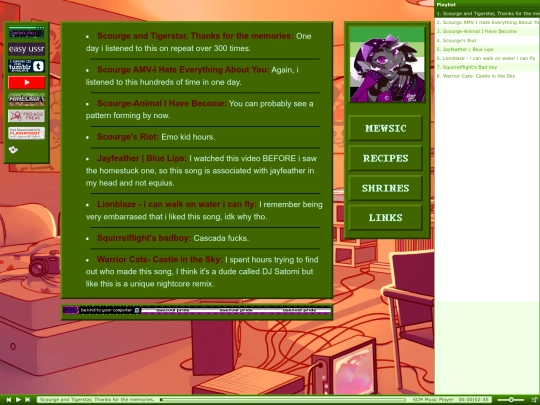The width and height of the screenshot is (540, 405).
Task: Open the MEWSIC page
Action: 386,128
